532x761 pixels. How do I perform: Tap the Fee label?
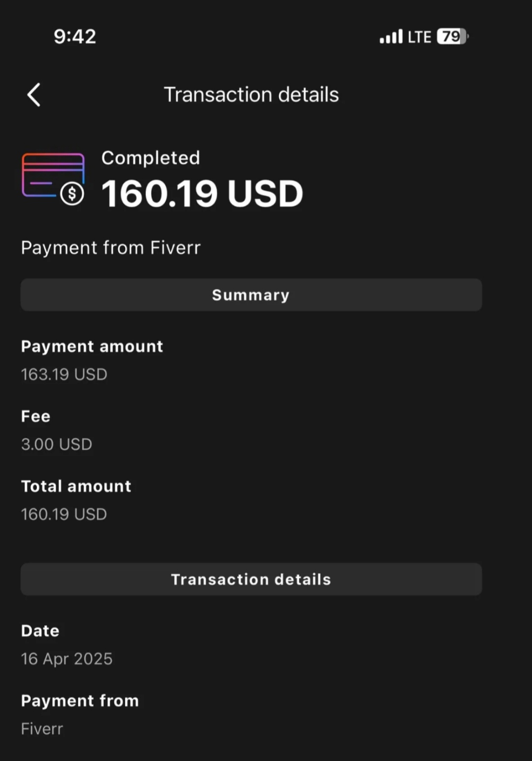point(35,416)
